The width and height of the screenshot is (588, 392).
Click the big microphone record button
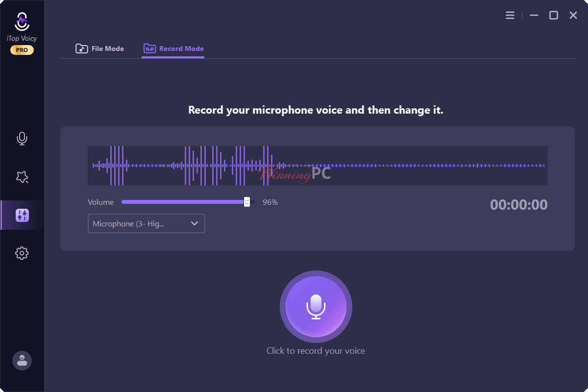316,307
